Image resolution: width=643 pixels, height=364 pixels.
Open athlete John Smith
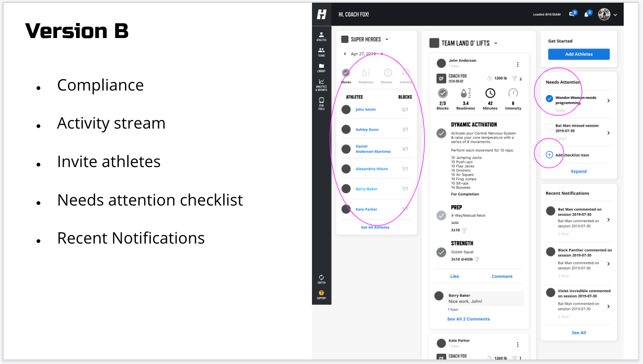365,110
